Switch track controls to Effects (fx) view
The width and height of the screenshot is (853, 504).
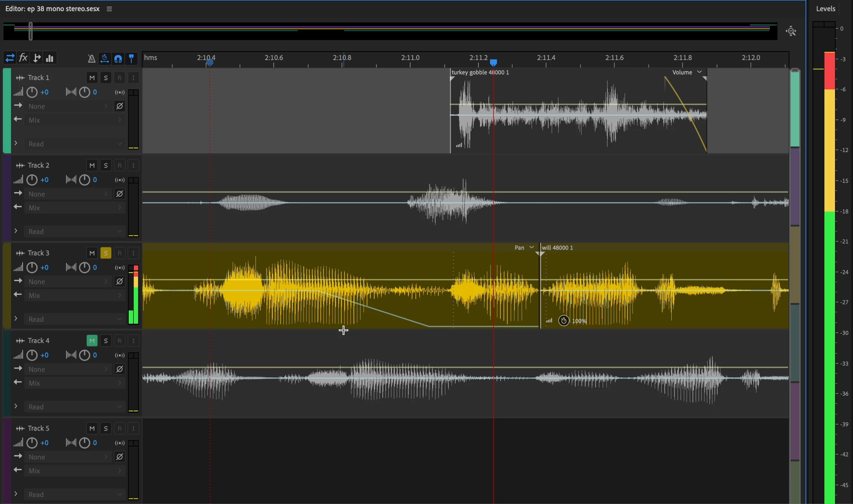[x=23, y=58]
